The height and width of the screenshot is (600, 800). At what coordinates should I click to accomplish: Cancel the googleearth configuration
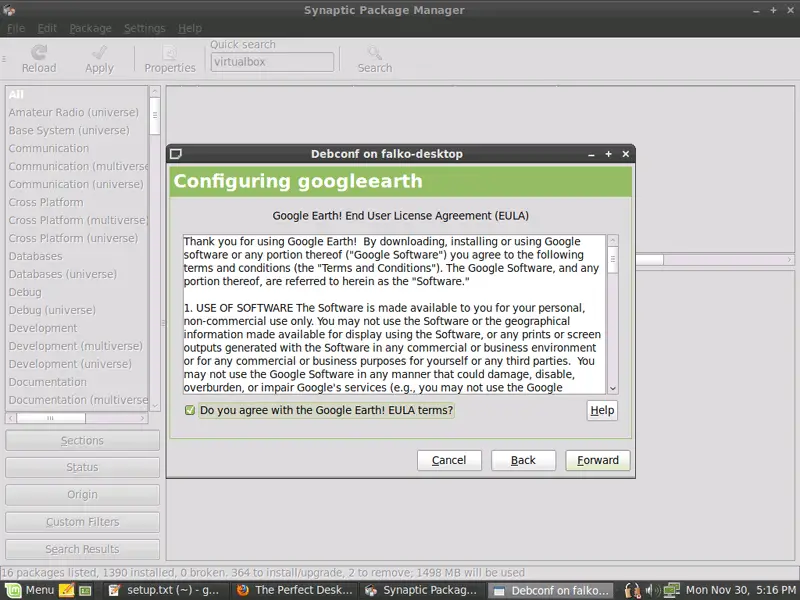[x=449, y=460]
